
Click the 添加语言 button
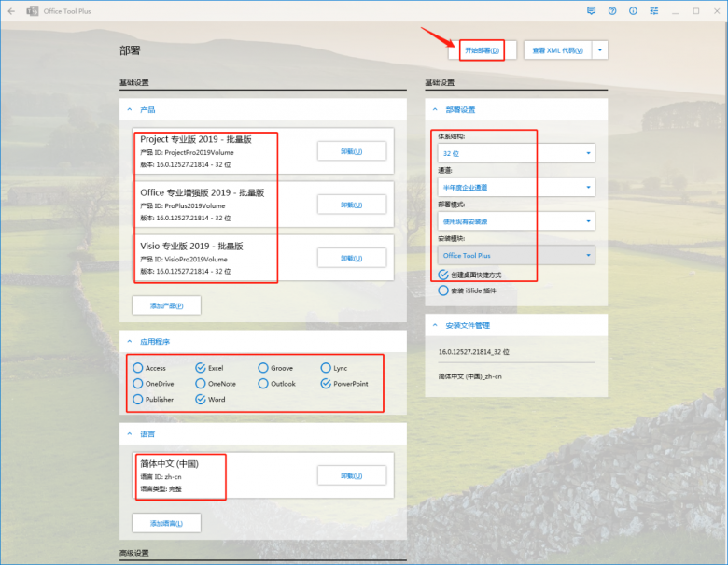tap(166, 523)
